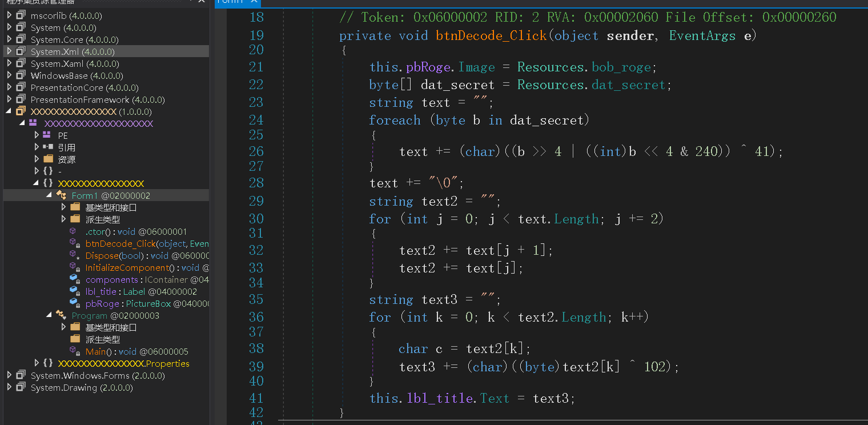Click the lbl_title field icon
868x425 pixels.
(x=74, y=291)
